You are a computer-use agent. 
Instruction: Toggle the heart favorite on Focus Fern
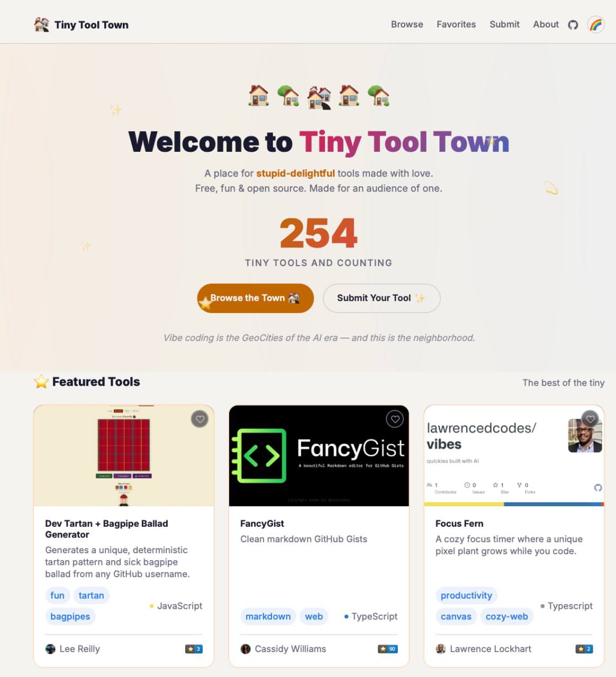click(x=590, y=419)
